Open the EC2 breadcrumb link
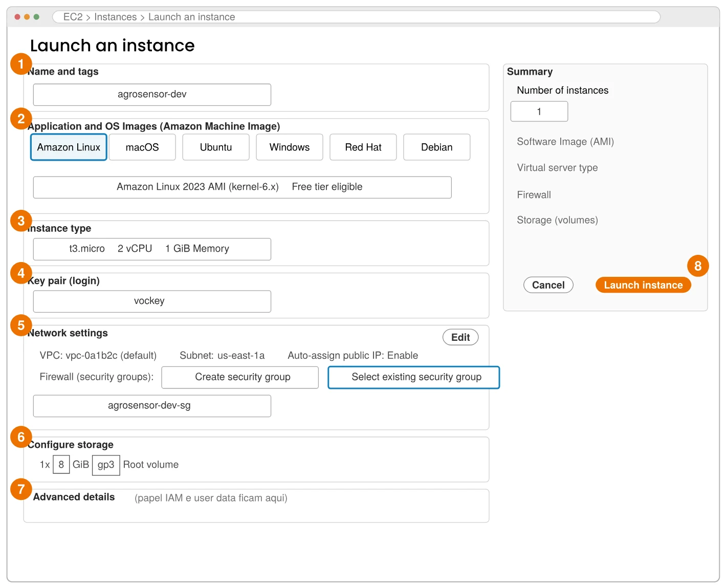 73,17
